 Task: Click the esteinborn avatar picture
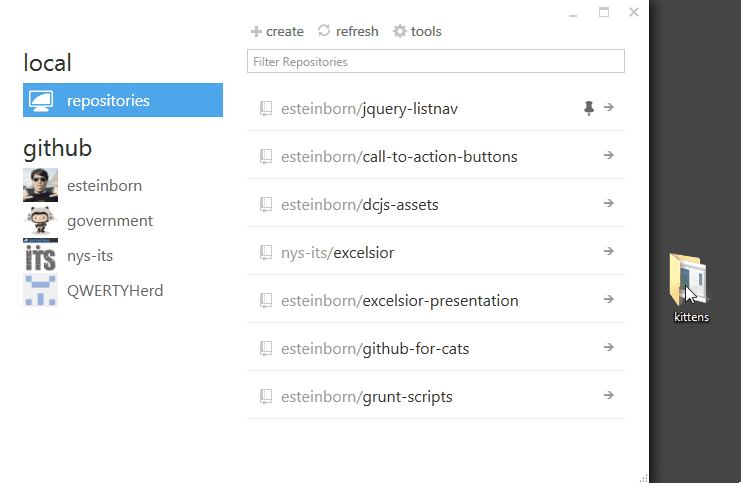pos(41,185)
